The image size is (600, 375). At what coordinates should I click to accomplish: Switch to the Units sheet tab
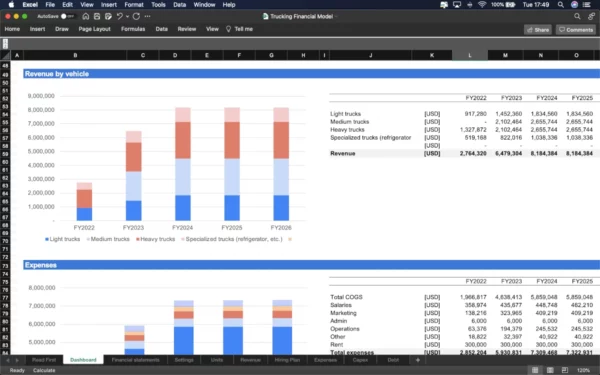point(217,360)
